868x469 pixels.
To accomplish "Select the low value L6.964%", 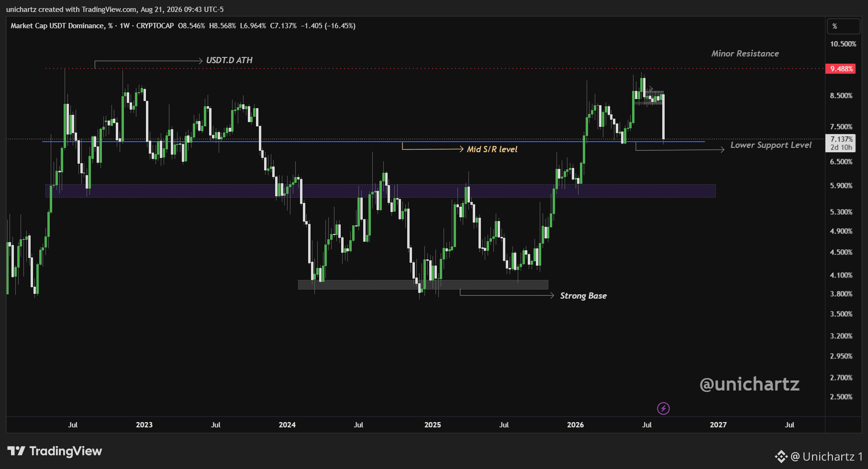I will click(x=253, y=26).
